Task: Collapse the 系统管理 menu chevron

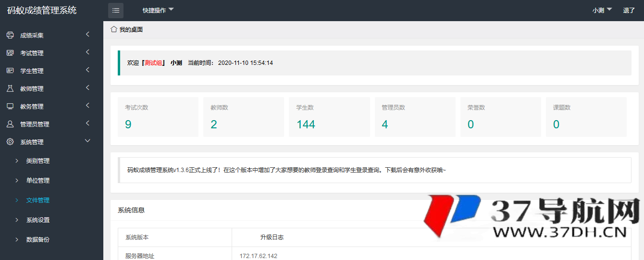Action: click(87, 141)
